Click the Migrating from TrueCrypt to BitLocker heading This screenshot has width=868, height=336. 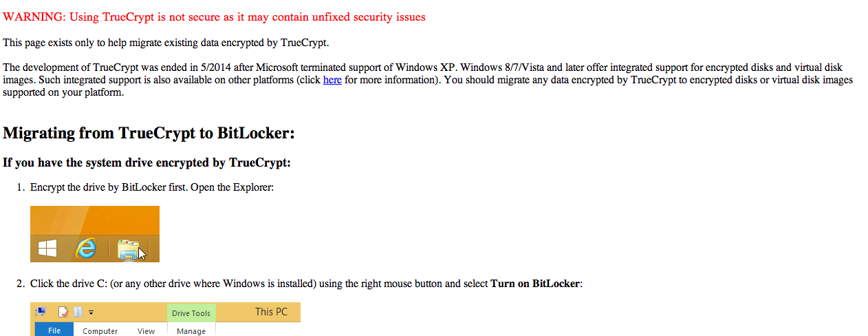149,133
